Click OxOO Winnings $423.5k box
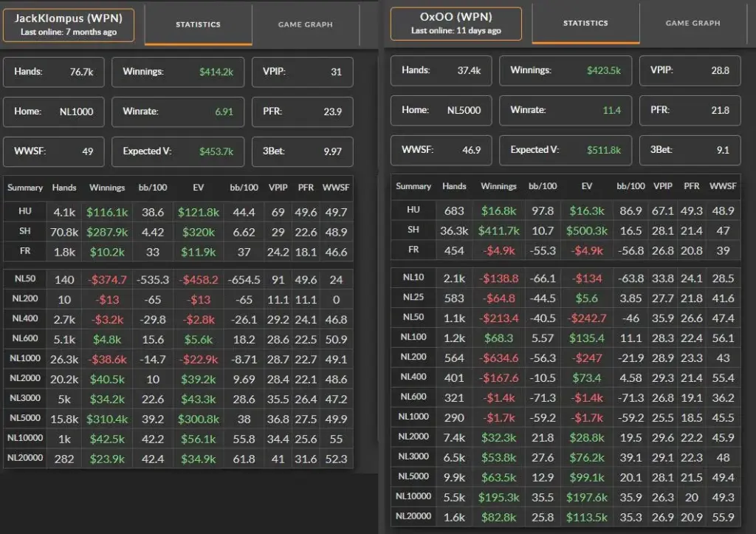Viewport: 756px width, 534px height. [x=566, y=70]
